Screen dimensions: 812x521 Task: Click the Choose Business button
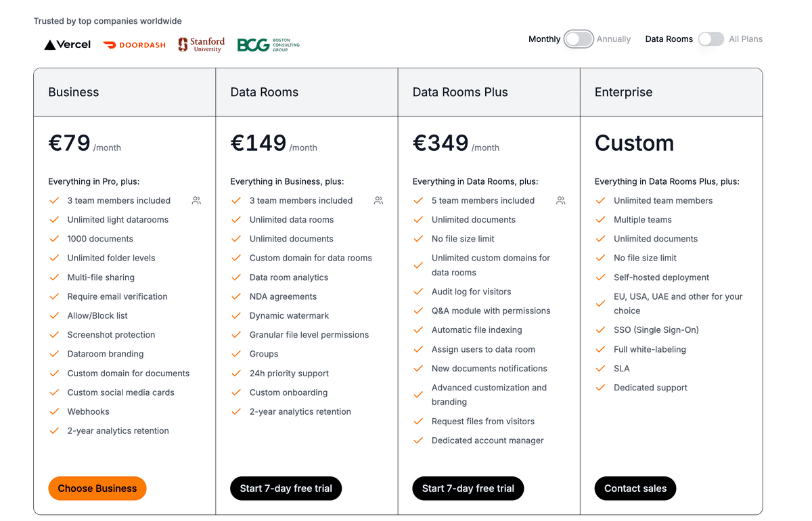[97, 488]
